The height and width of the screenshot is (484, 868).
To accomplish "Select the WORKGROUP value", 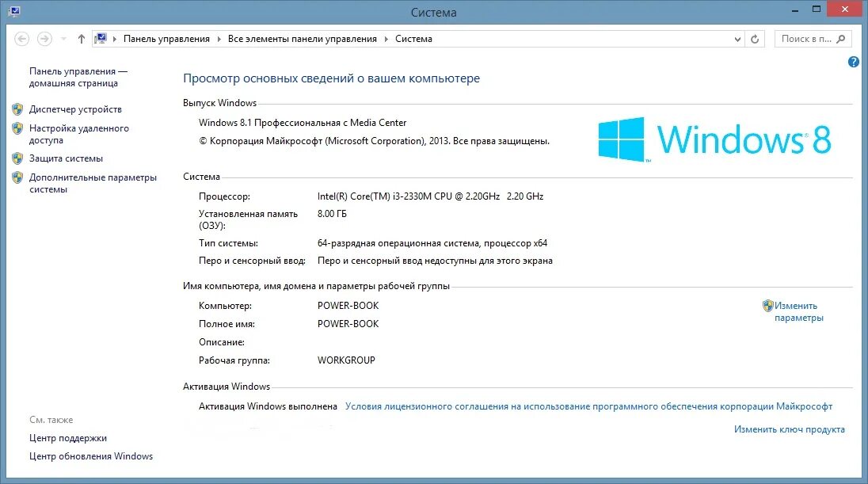I will [x=346, y=360].
